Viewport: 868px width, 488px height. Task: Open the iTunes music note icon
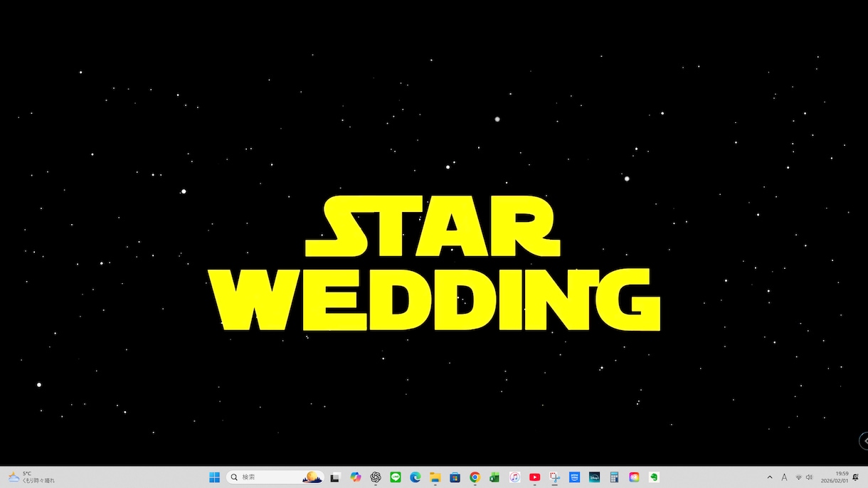(514, 477)
